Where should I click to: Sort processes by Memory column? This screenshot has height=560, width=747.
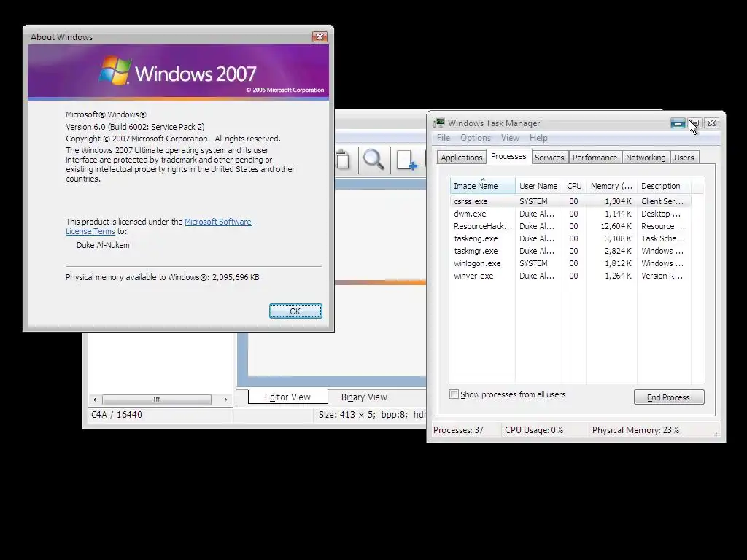(611, 186)
